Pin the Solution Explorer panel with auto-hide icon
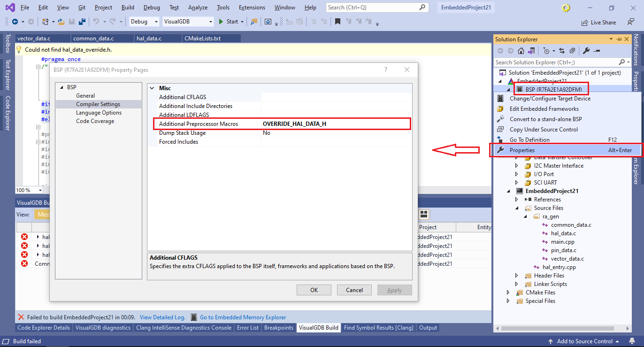The width and height of the screenshot is (644, 347). (x=619, y=39)
